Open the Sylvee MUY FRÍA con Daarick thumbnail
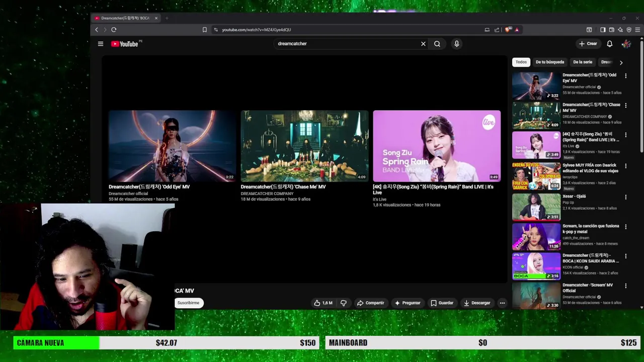 point(536,175)
